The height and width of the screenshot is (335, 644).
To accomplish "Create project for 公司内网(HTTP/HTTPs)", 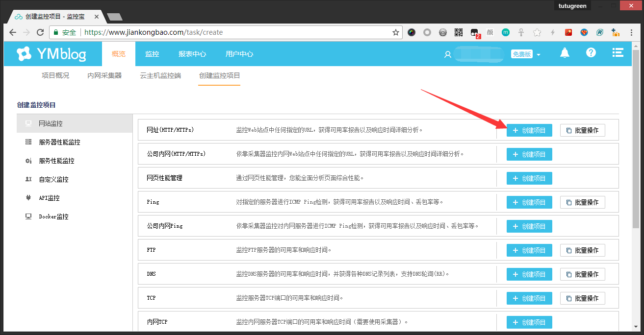I will click(529, 154).
